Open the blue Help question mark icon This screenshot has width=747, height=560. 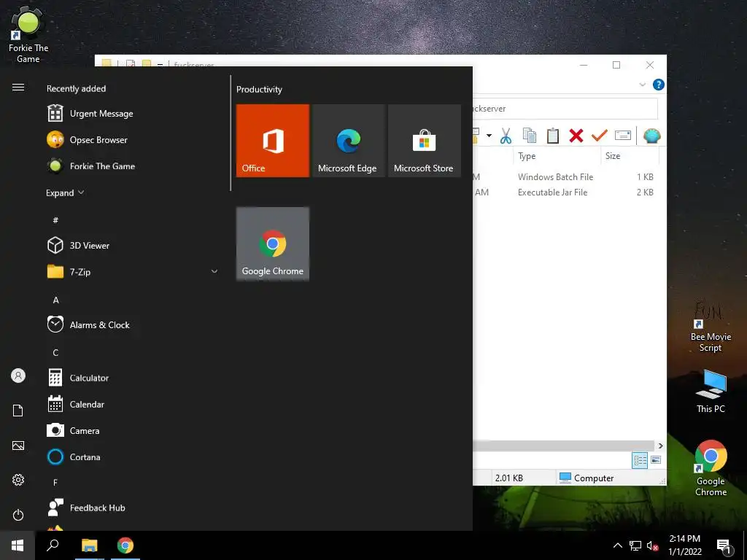pos(659,85)
